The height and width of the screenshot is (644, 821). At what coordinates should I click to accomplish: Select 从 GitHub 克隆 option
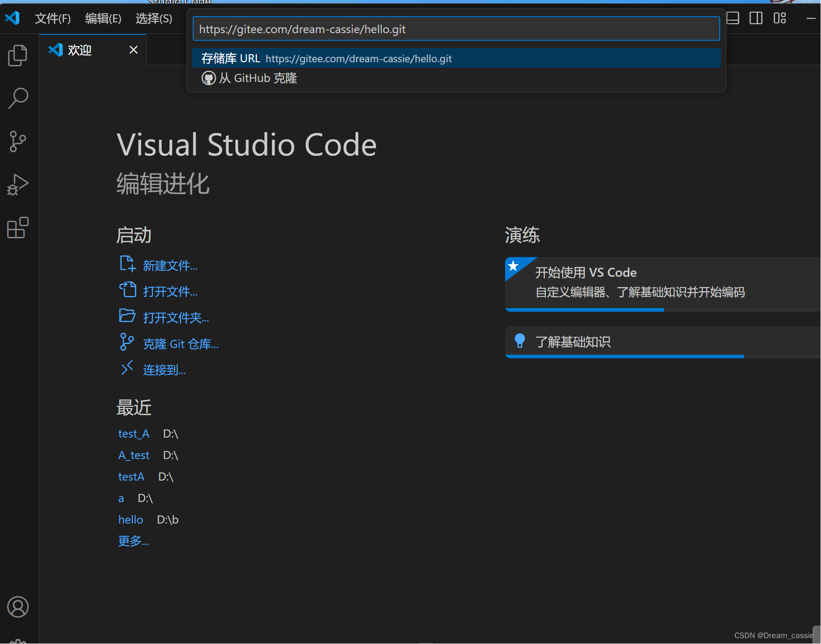click(x=250, y=77)
